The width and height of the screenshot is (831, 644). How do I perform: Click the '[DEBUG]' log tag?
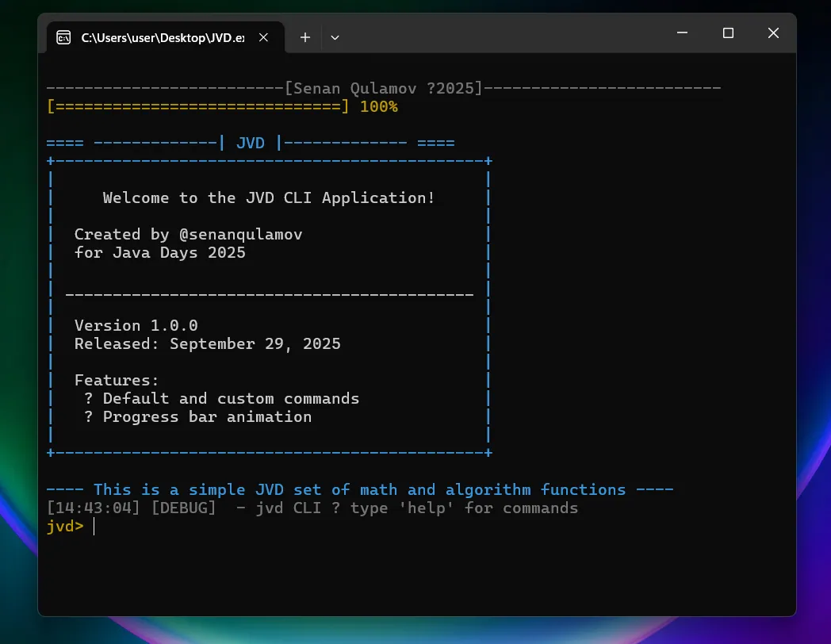(184, 508)
